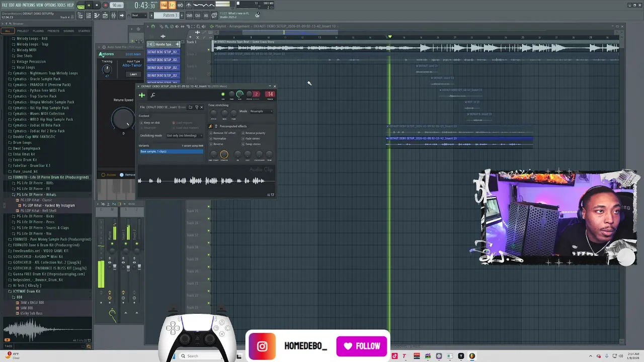The height and width of the screenshot is (362, 644).
Task: Open the FILE menu
Action: point(5,5)
